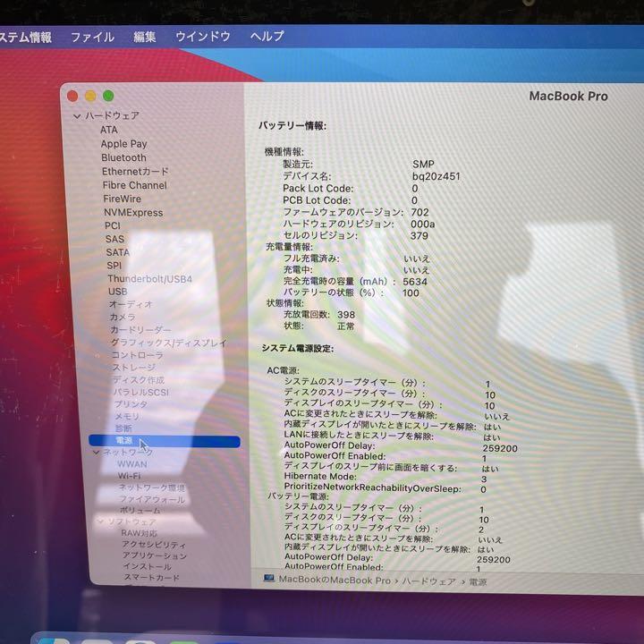
Task: Click the cycle count value 398
Action: (346, 315)
